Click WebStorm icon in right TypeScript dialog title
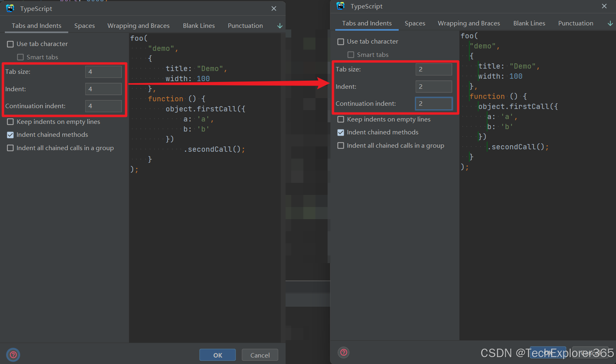This screenshot has width=616, height=364. tap(341, 6)
